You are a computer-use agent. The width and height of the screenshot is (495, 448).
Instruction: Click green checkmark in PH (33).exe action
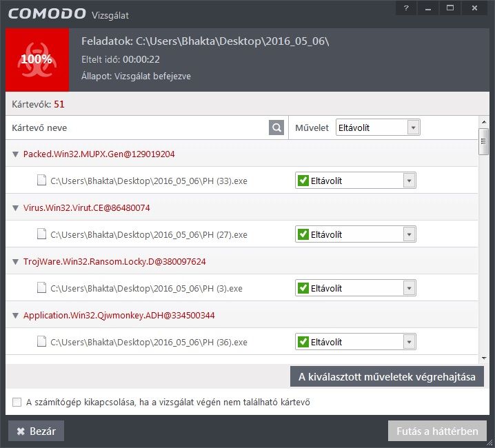click(303, 181)
